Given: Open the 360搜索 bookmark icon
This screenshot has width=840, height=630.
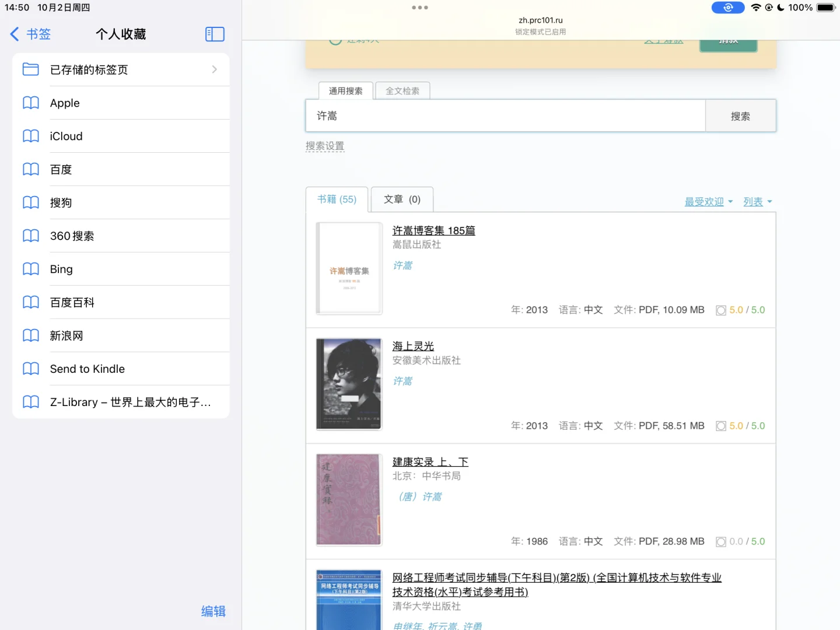Looking at the screenshot, I should click(x=31, y=236).
